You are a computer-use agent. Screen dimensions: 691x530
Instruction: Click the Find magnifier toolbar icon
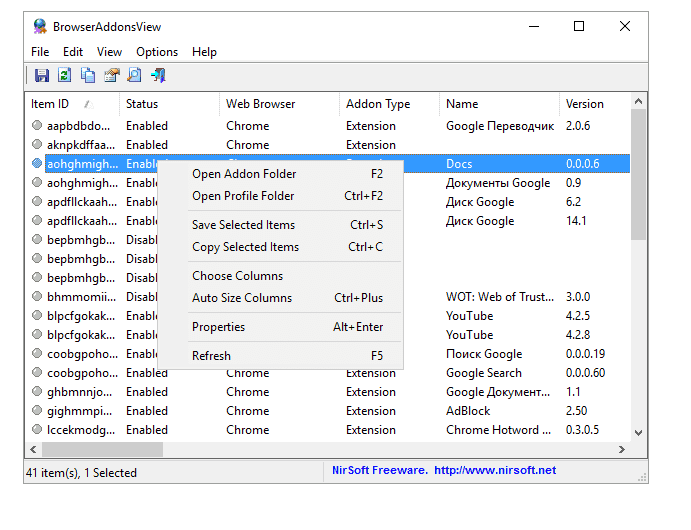click(134, 75)
